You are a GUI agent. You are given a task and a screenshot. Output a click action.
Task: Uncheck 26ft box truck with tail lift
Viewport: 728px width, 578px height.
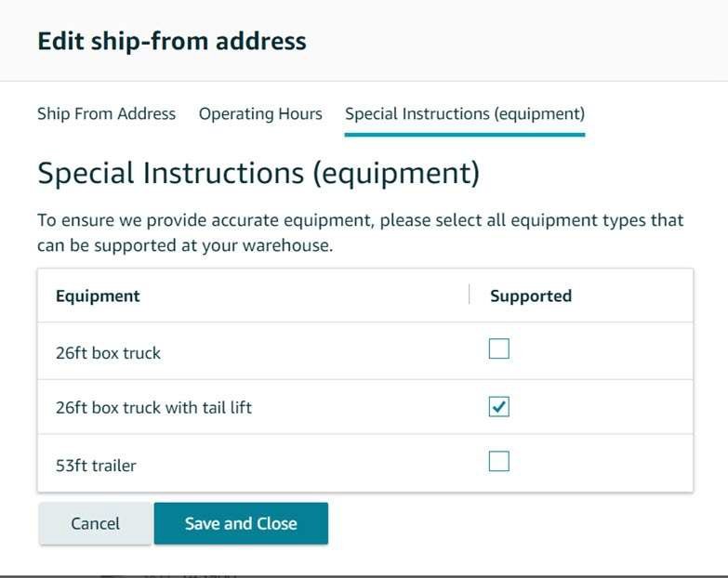pyautogui.click(x=499, y=407)
